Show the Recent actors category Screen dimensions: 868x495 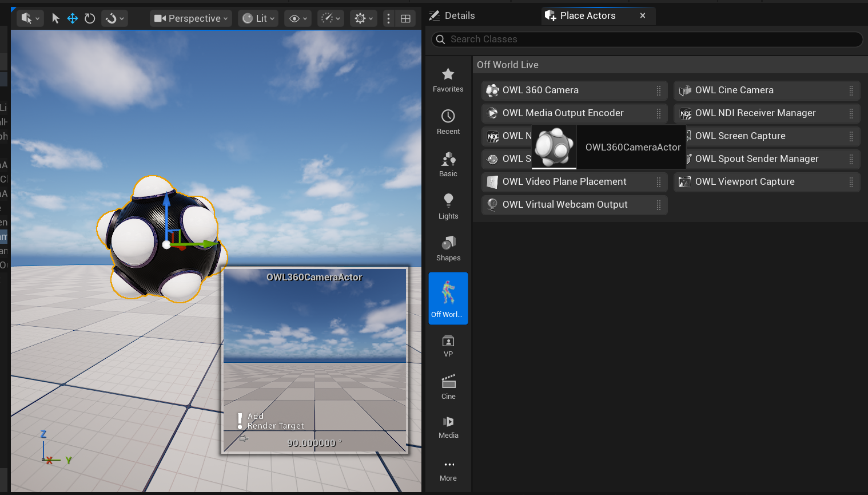coord(448,122)
